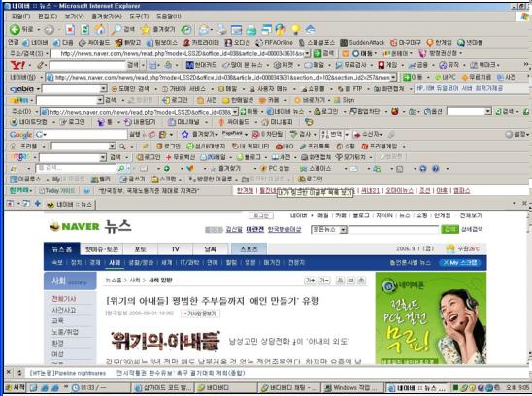The height and width of the screenshot is (396, 532).
Task: Select the 네이버 :: 뉴스 browser tab
Action: [70, 204]
